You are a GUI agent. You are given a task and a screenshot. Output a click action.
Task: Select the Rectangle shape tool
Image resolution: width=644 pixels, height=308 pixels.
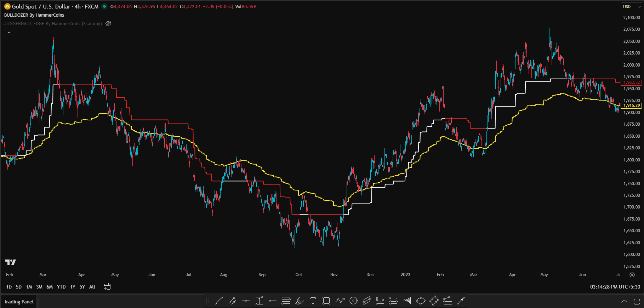(326, 301)
